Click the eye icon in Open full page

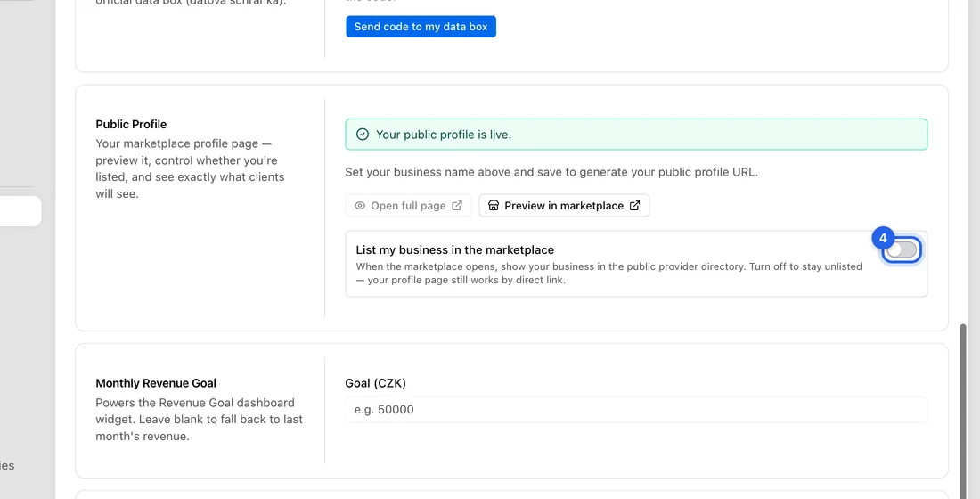click(x=360, y=206)
